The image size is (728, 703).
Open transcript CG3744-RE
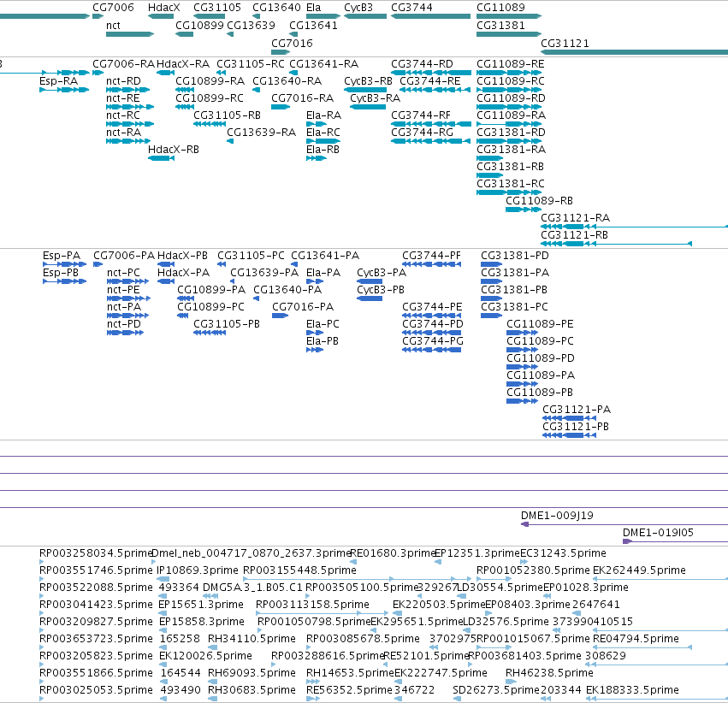[x=430, y=80]
